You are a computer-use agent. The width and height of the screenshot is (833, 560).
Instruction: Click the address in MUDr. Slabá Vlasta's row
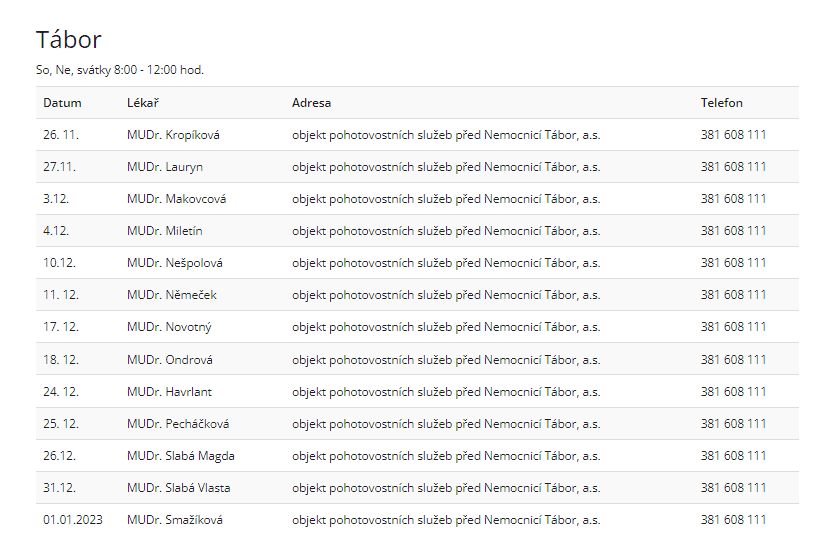pos(446,488)
